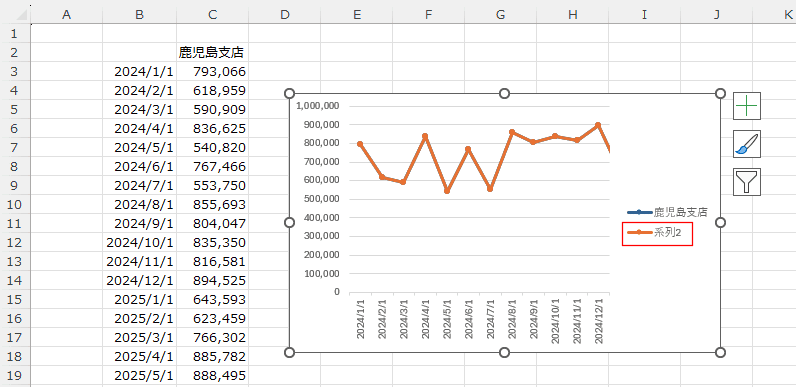Select the cell with value 793,066
Image resolution: width=796 pixels, height=387 pixels.
[x=212, y=72]
